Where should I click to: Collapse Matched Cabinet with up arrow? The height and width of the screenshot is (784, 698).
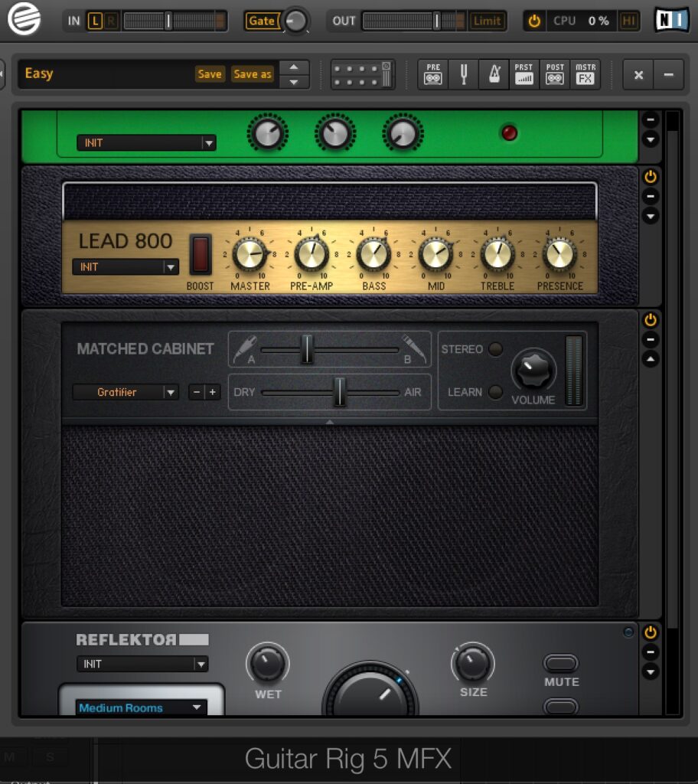[651, 359]
